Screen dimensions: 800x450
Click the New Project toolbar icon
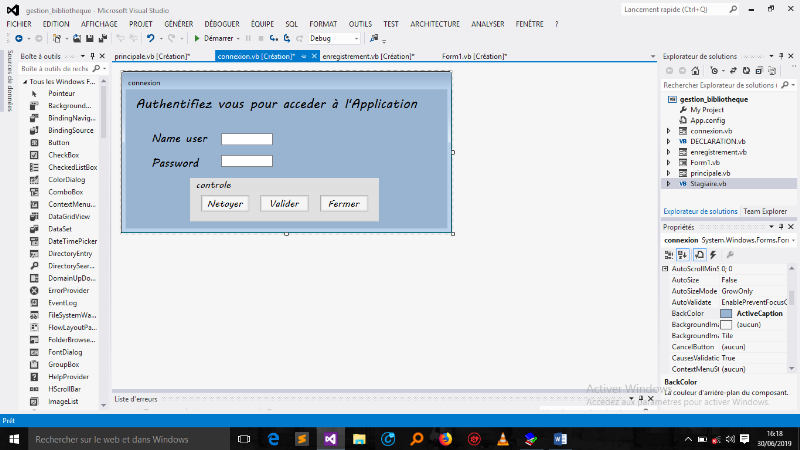[57, 38]
